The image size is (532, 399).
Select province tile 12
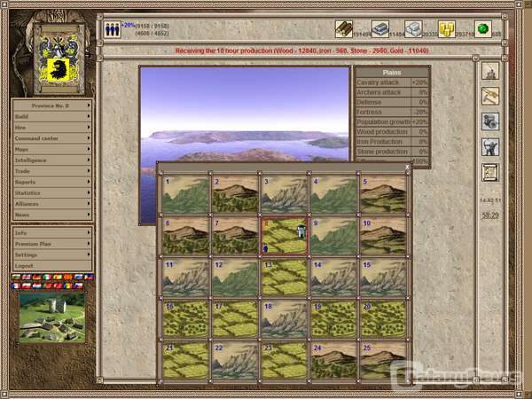tap(235, 278)
